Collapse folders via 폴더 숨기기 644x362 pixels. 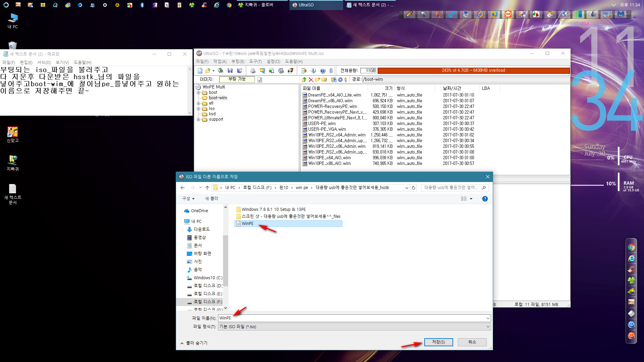click(x=194, y=343)
